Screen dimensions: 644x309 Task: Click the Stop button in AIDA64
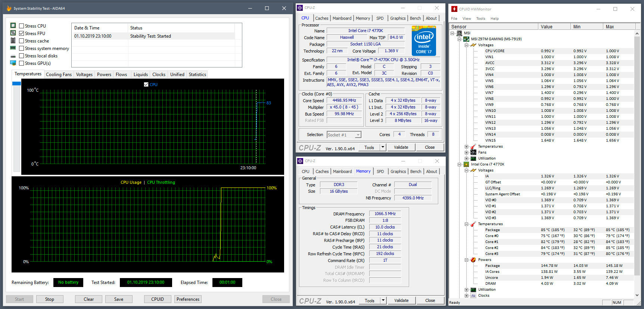point(50,299)
